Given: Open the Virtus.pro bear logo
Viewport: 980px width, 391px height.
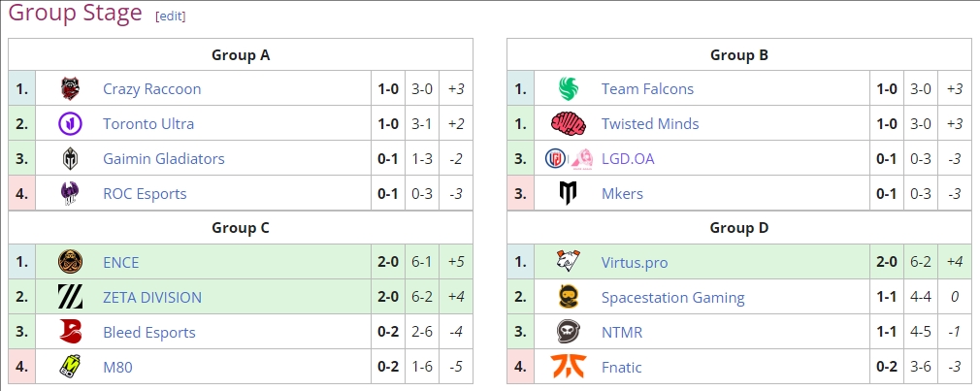Looking at the screenshot, I should click(x=569, y=262).
